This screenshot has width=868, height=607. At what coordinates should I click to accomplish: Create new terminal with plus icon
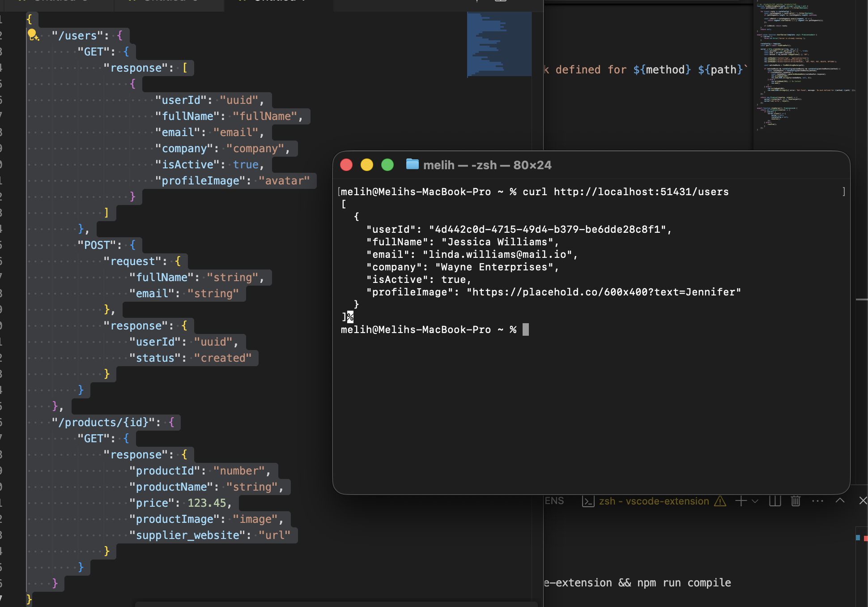[x=741, y=501]
